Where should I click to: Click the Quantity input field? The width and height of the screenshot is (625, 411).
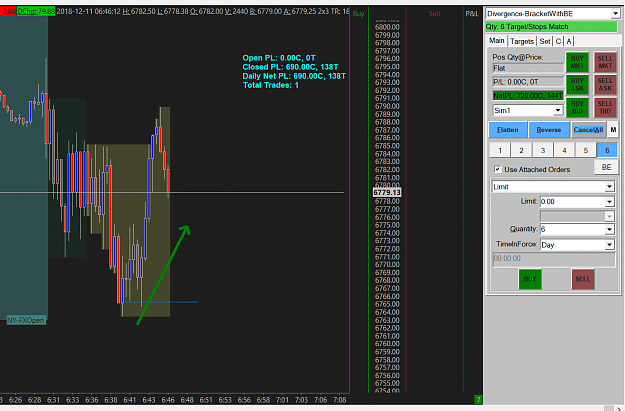point(572,229)
